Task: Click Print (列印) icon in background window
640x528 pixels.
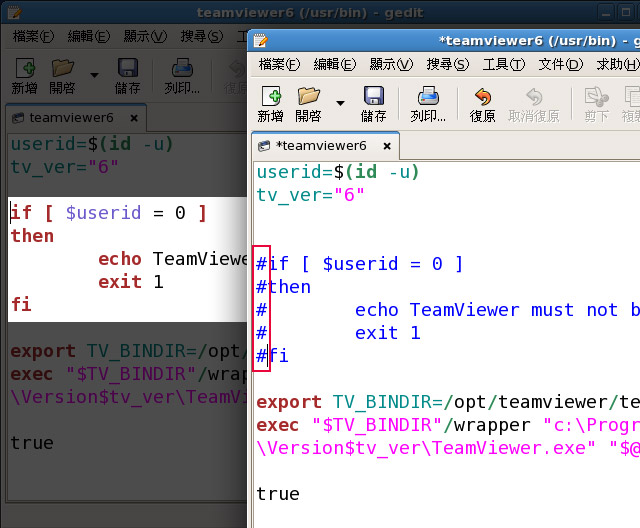Action: pyautogui.click(x=182, y=68)
